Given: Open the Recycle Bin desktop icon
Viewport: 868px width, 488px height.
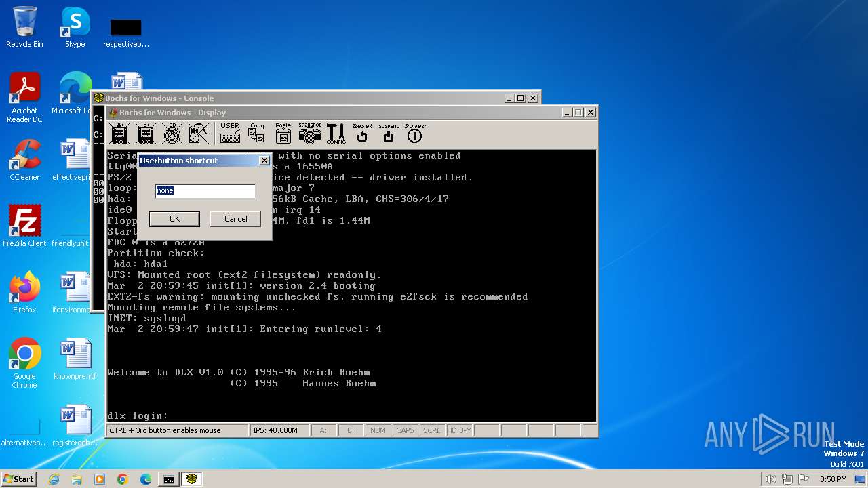Looking at the screenshot, I should [x=24, y=27].
